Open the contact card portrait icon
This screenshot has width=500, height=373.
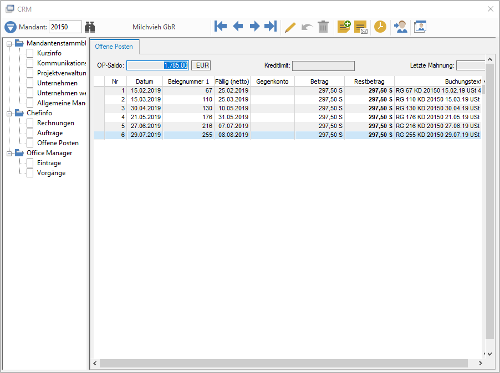[x=420, y=27]
